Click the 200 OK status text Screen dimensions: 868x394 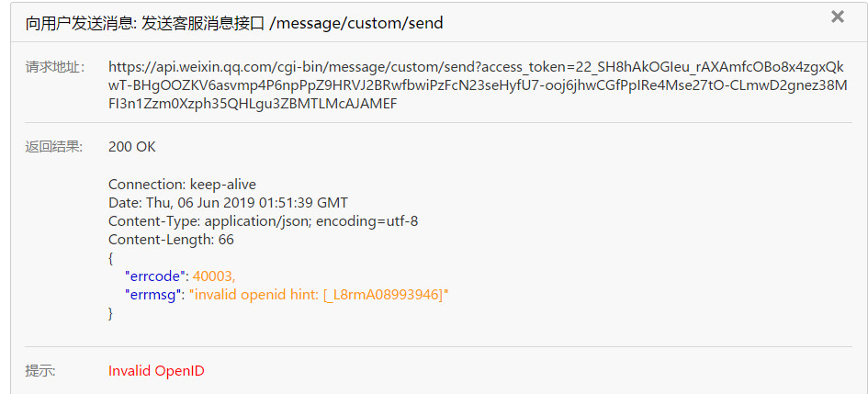click(132, 147)
